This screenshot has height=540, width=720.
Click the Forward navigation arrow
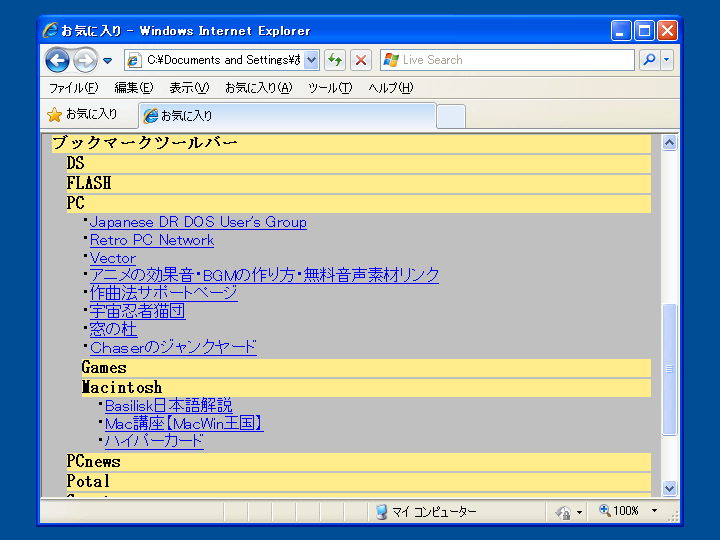85,60
